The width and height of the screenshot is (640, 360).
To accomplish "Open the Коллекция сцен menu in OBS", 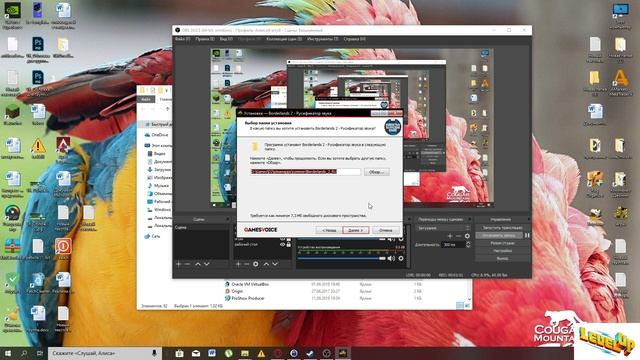I will coord(284,39).
